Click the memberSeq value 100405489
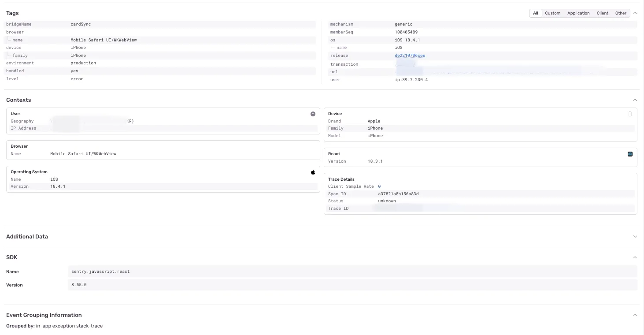644x335 pixels. pos(406,32)
